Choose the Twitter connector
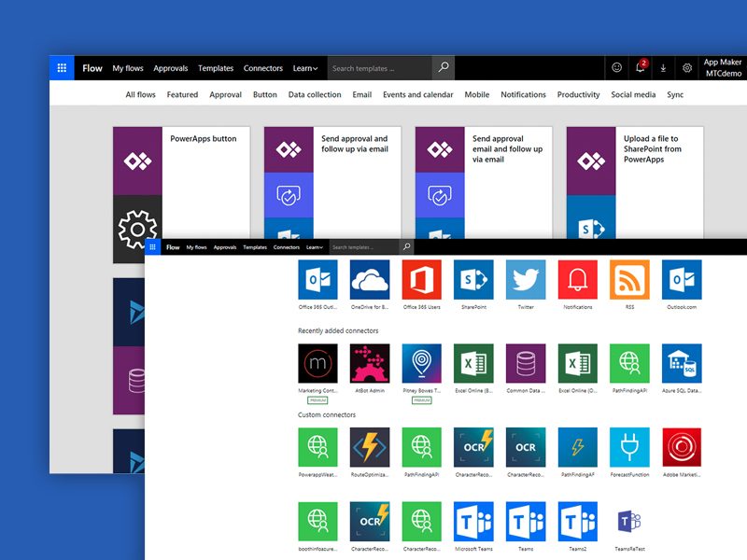 [x=526, y=279]
